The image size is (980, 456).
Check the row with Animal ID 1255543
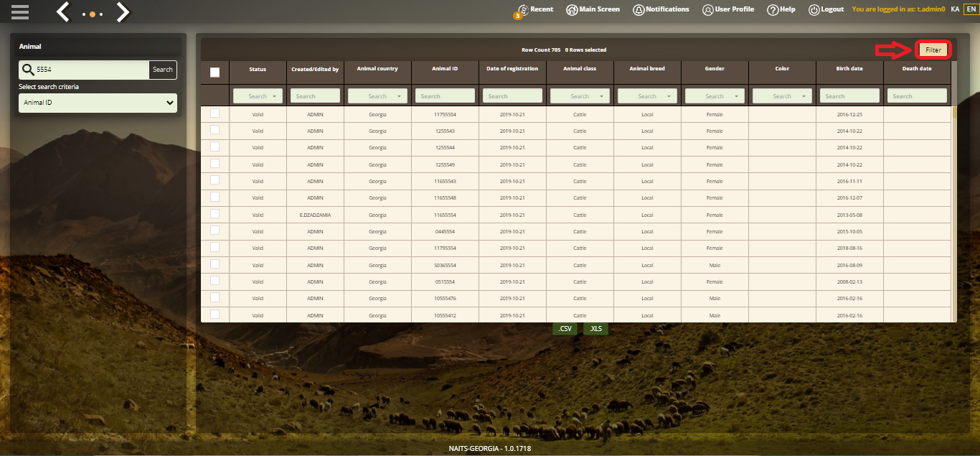tap(215, 130)
